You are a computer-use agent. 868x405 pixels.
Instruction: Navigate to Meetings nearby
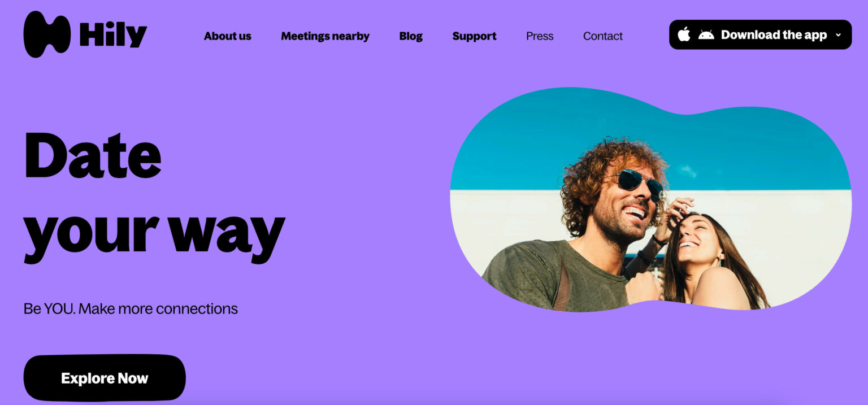pyautogui.click(x=325, y=36)
